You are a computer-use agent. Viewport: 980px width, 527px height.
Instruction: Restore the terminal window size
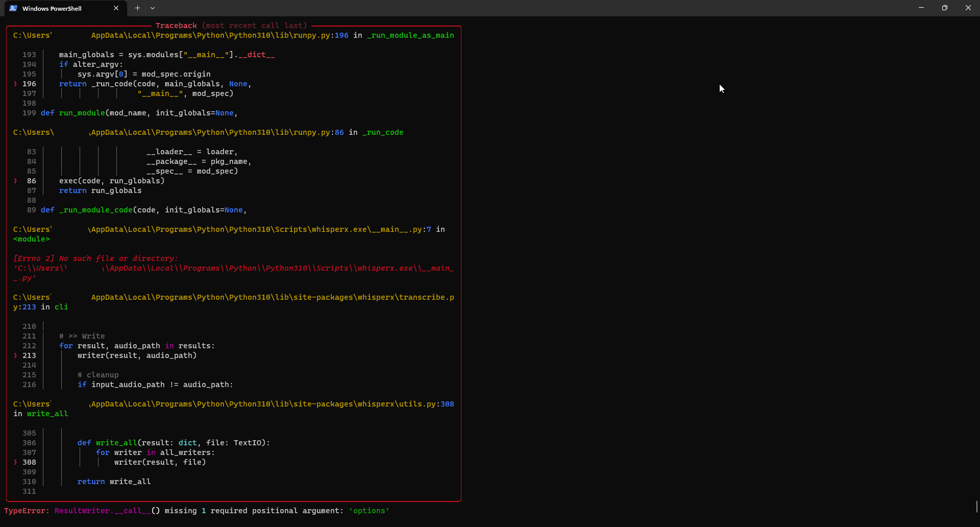(x=945, y=8)
